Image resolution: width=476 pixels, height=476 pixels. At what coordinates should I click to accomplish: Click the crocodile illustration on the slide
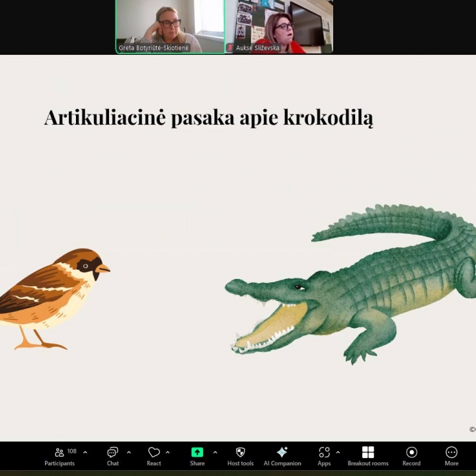tap(350, 284)
